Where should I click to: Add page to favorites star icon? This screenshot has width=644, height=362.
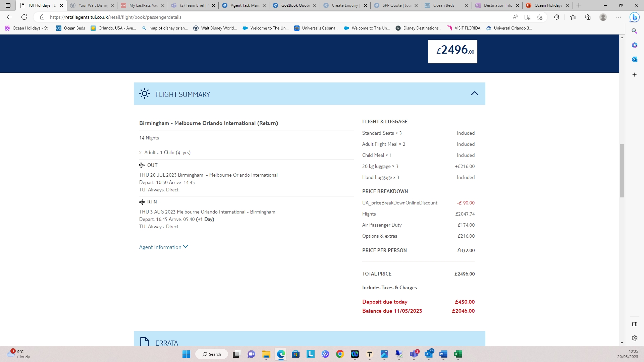coord(539,17)
